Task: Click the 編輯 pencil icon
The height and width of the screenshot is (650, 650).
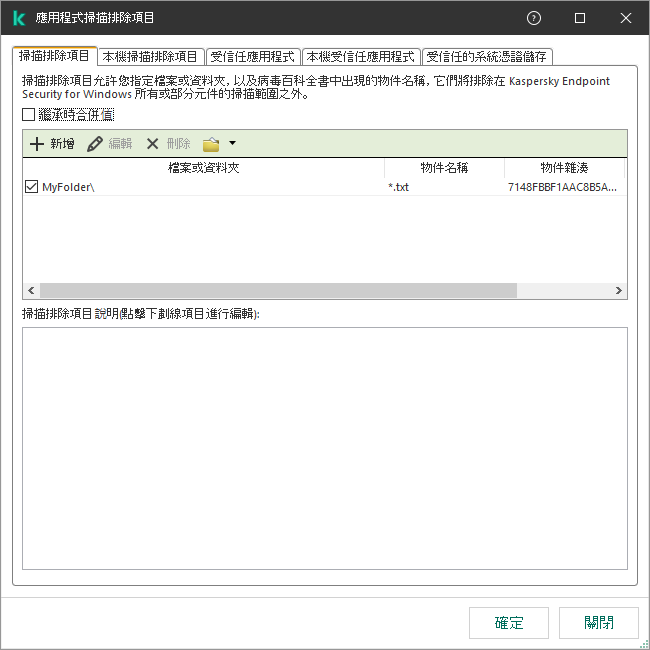Action: pos(95,144)
